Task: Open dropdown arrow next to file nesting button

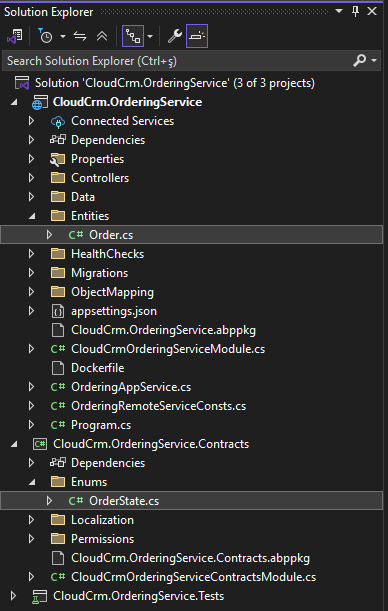Action: click(x=150, y=37)
